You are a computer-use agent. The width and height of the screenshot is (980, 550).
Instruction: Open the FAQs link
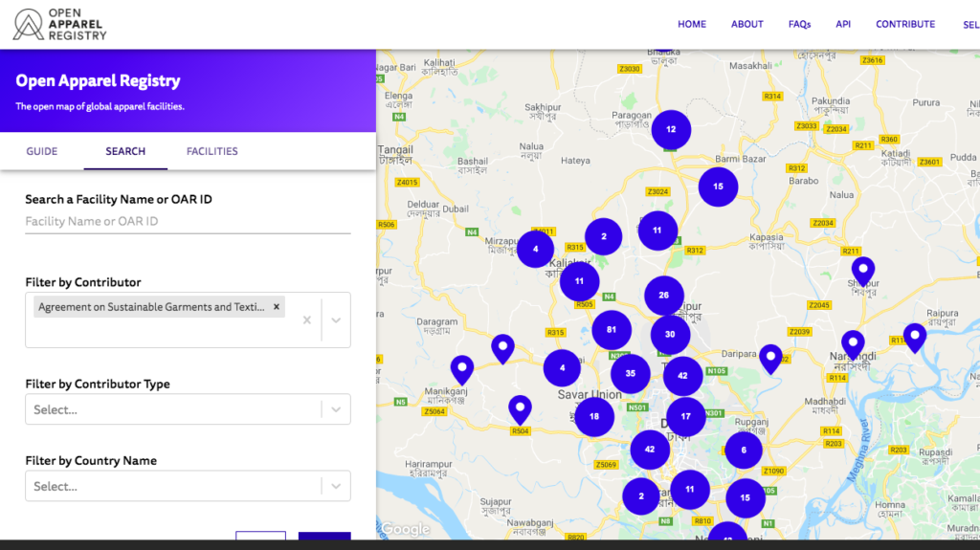tap(799, 24)
